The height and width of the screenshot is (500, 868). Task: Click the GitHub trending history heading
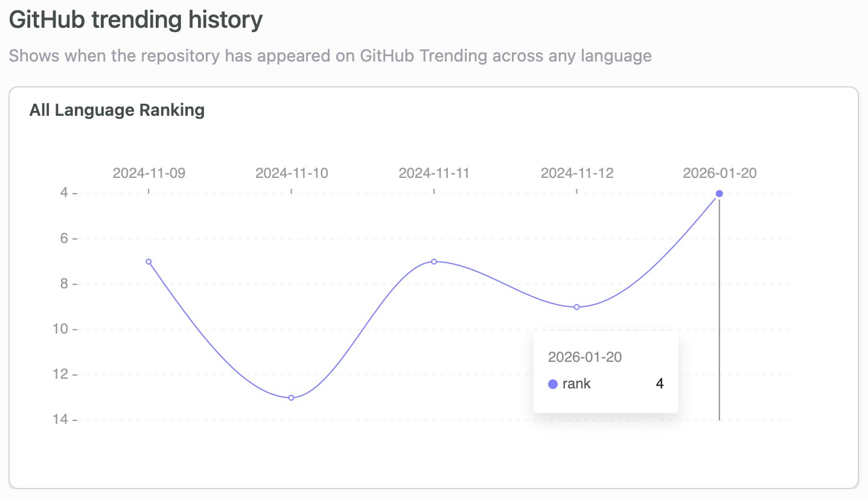click(136, 20)
